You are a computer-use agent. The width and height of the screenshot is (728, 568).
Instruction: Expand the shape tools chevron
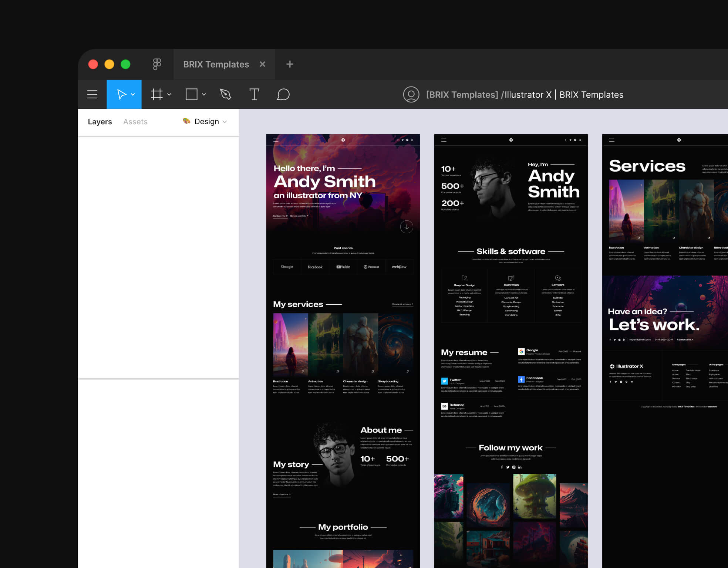(204, 95)
